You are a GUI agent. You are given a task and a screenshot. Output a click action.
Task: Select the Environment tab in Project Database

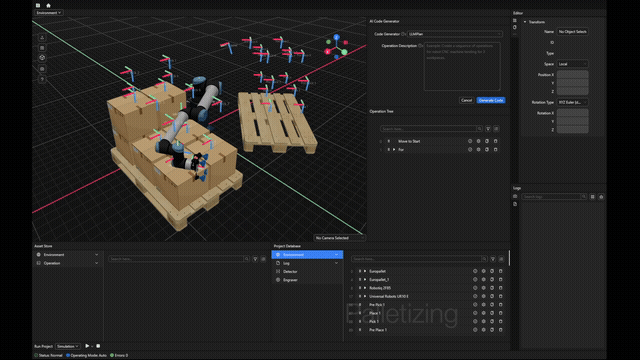tap(307, 255)
